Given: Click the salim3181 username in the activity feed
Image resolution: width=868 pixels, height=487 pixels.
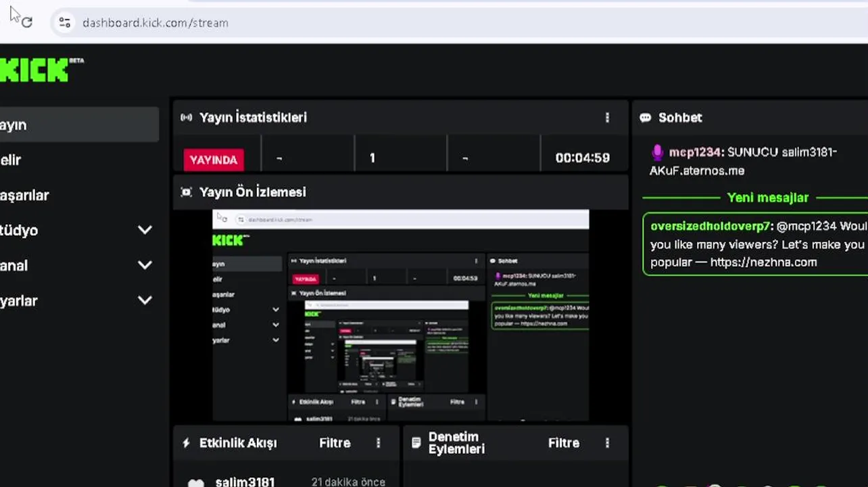Looking at the screenshot, I should (x=245, y=482).
